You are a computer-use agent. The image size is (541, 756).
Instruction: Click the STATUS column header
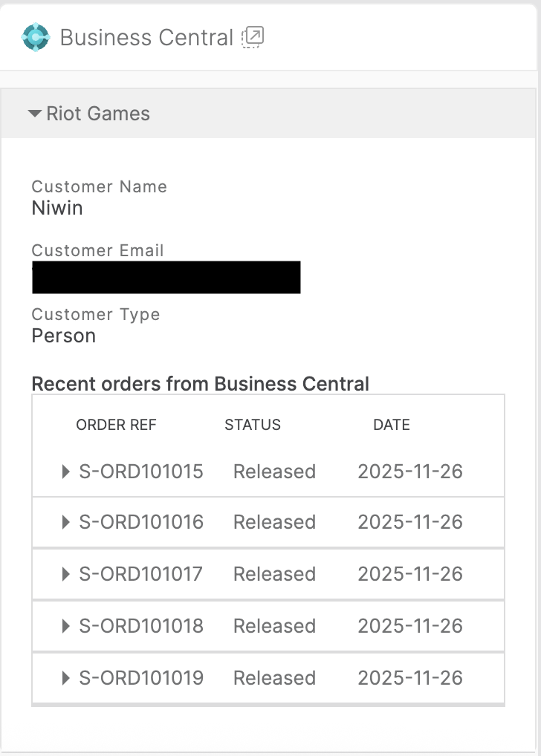click(253, 425)
